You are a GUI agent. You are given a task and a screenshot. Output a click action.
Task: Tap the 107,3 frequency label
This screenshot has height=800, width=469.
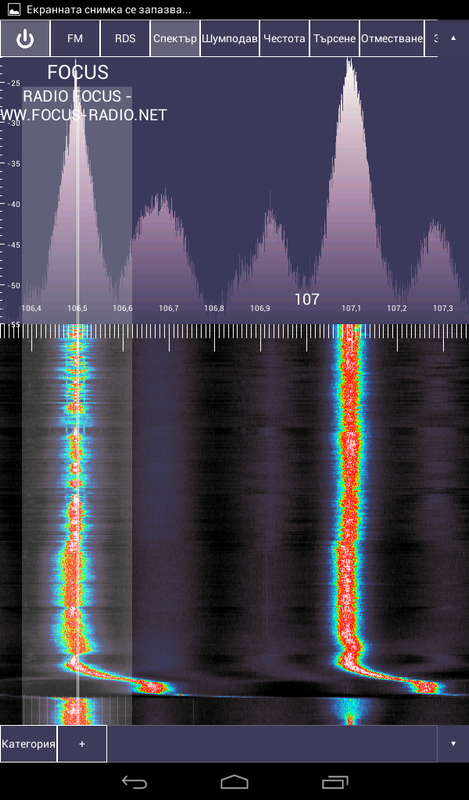442,309
